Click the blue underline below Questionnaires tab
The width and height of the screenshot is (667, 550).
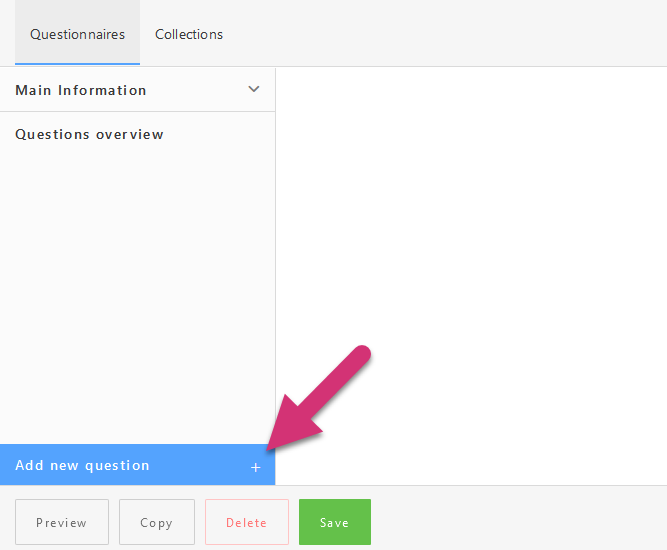coord(77,64)
